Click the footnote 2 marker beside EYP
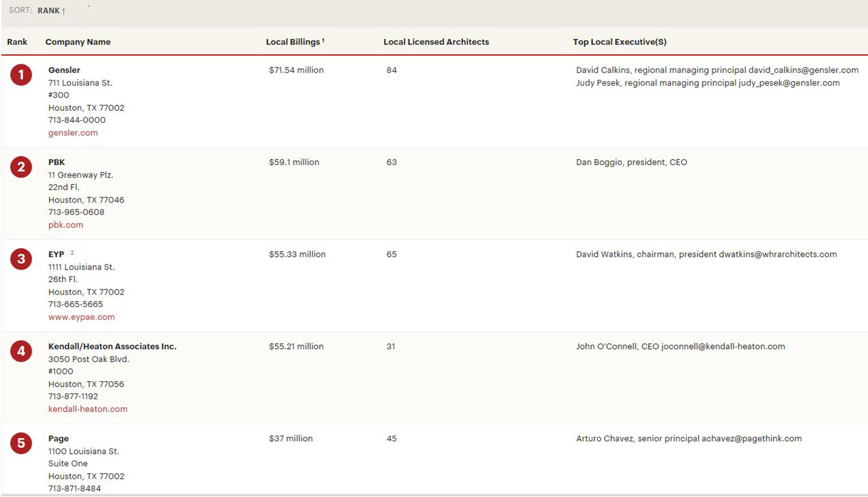Image resolution: width=868 pixels, height=497 pixels. coord(72,252)
